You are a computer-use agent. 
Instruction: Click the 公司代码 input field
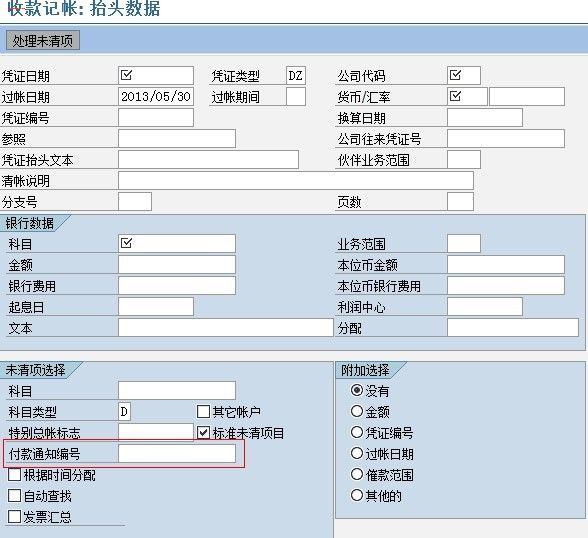click(x=464, y=75)
